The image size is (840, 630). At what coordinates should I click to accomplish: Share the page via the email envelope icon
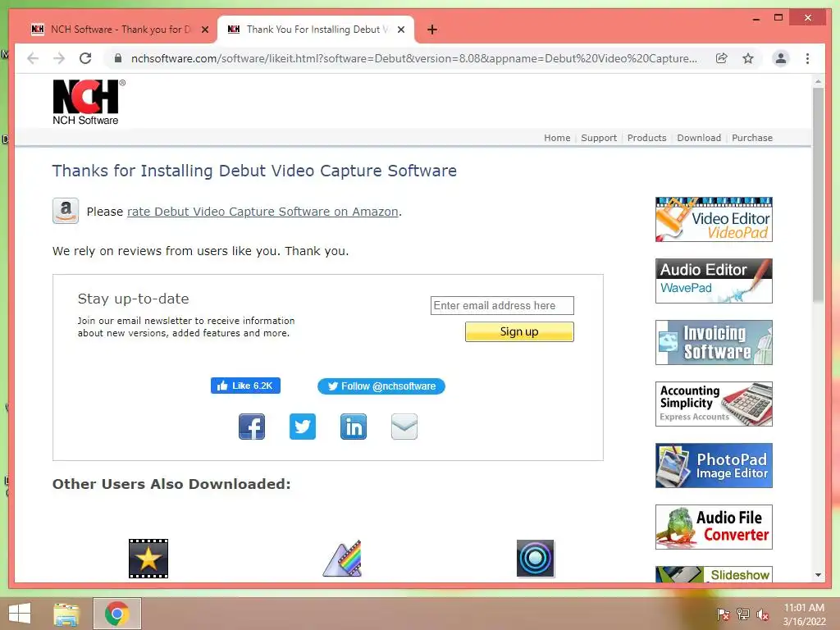(x=404, y=427)
